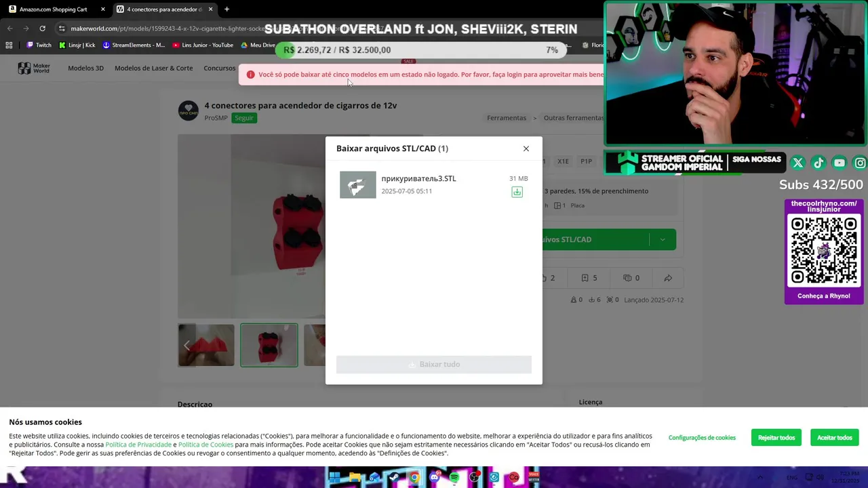Switch to the Amazon.com Shopping Cart tab
This screenshot has width=868, height=488.
(53, 9)
